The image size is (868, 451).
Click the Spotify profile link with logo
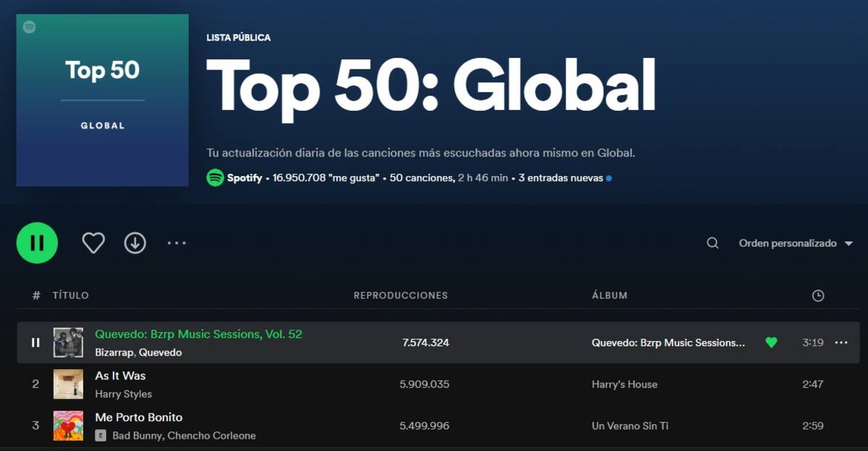tap(235, 178)
